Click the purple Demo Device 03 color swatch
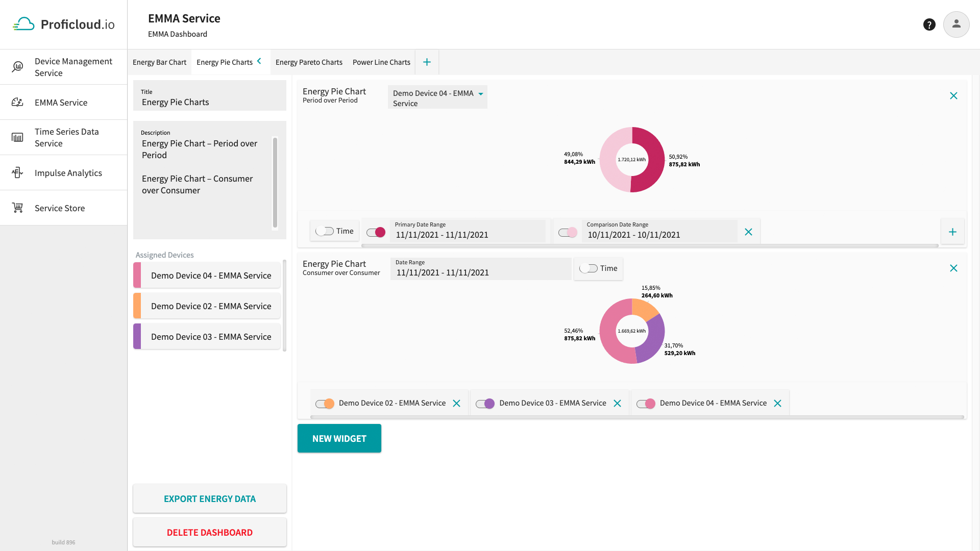The image size is (980, 551). pyautogui.click(x=137, y=337)
